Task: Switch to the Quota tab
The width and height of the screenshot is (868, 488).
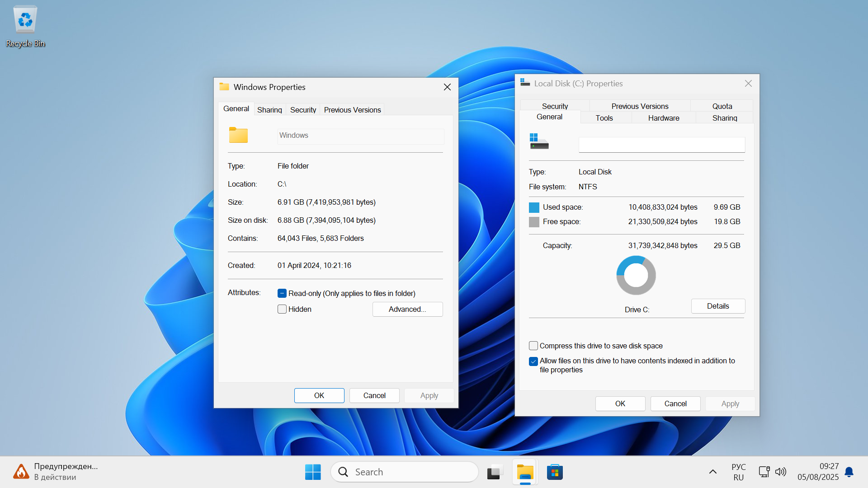Action: pyautogui.click(x=722, y=106)
